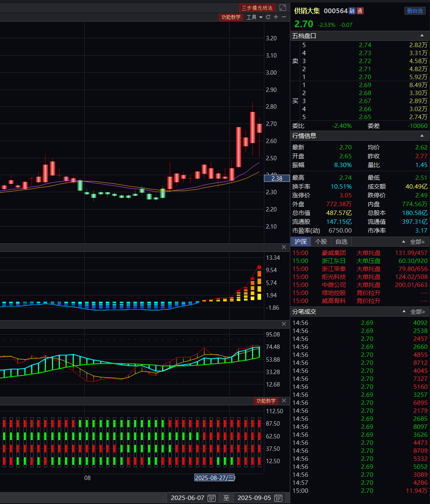Open 浙江荣泰 alert row
The width and height of the screenshot is (430, 504).
click(x=360, y=269)
